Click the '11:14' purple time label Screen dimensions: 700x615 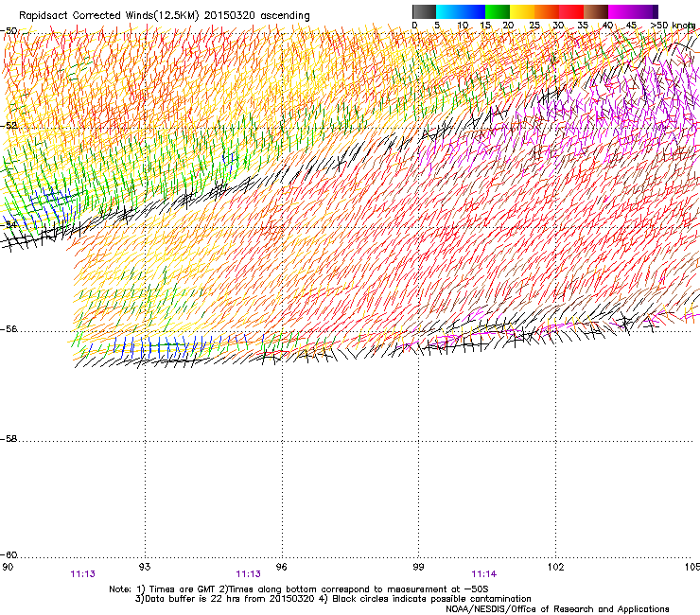tap(484, 574)
